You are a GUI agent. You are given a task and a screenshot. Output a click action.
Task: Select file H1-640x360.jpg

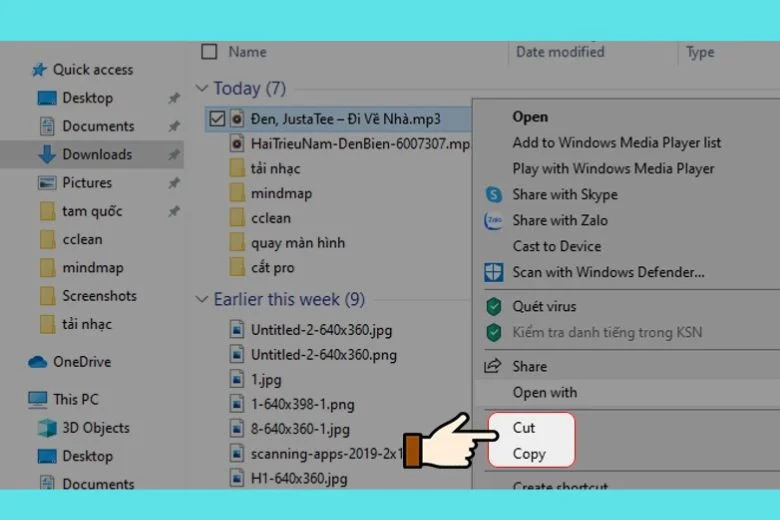pyautogui.click(x=299, y=479)
